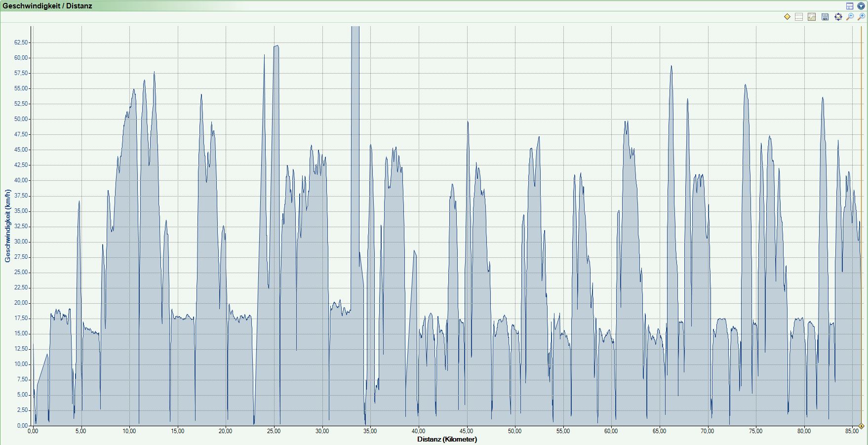The image size is (868, 445).
Task: Click the 'Distanz (Kilometer)' axis label
Action: pyautogui.click(x=447, y=439)
